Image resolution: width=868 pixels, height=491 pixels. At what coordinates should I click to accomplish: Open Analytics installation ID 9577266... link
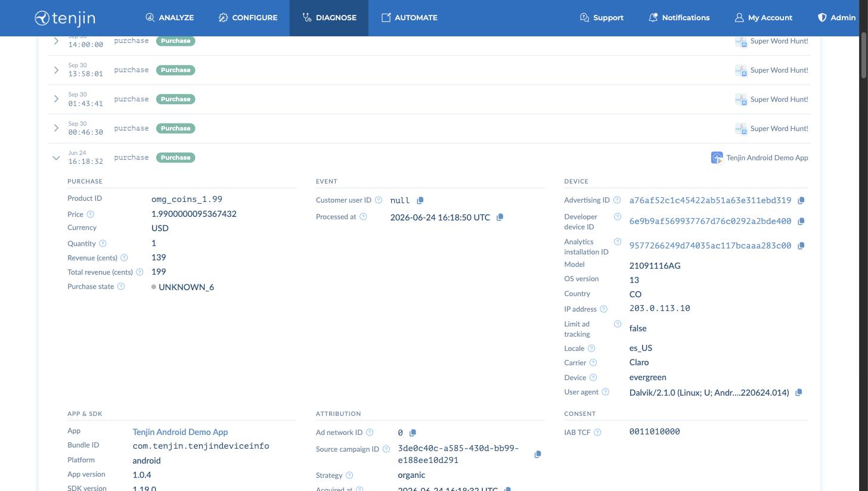(710, 245)
